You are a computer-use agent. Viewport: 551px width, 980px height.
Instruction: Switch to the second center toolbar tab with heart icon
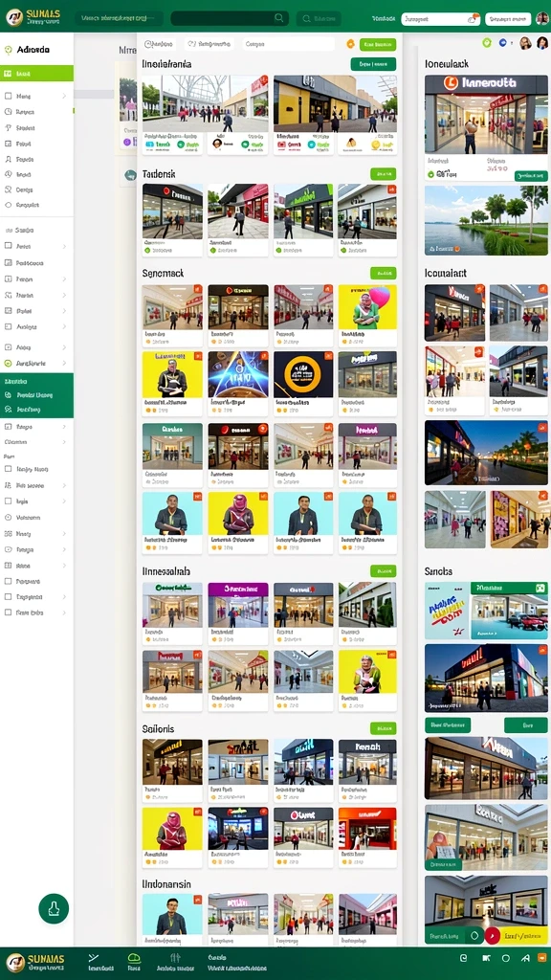pyautogui.click(x=209, y=44)
